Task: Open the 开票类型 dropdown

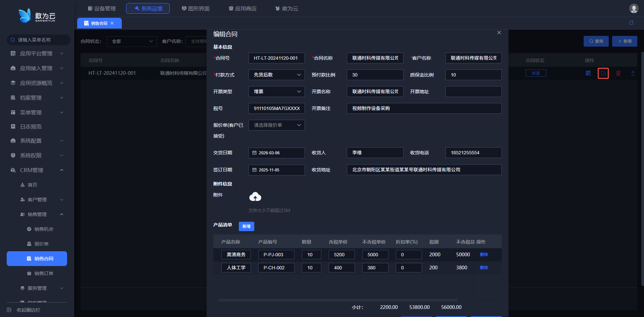Action: click(276, 92)
